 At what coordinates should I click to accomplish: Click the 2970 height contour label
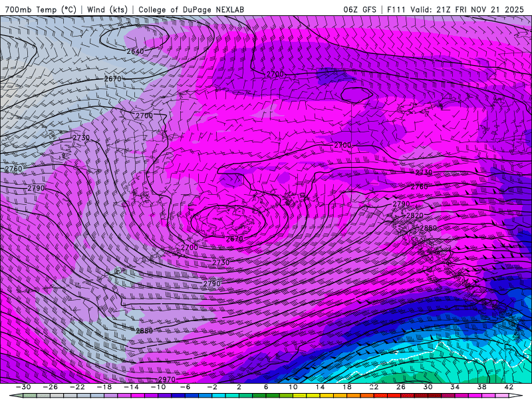click(x=167, y=379)
